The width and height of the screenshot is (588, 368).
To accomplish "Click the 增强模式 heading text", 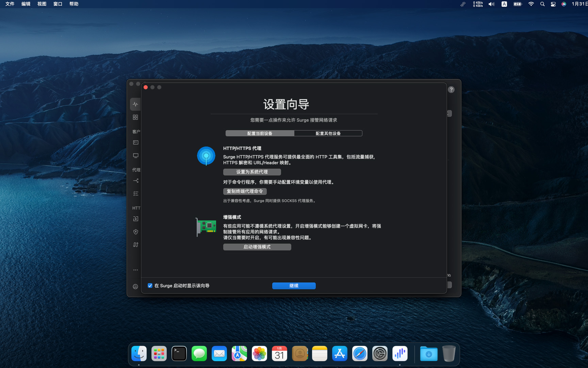I will click(x=232, y=217).
